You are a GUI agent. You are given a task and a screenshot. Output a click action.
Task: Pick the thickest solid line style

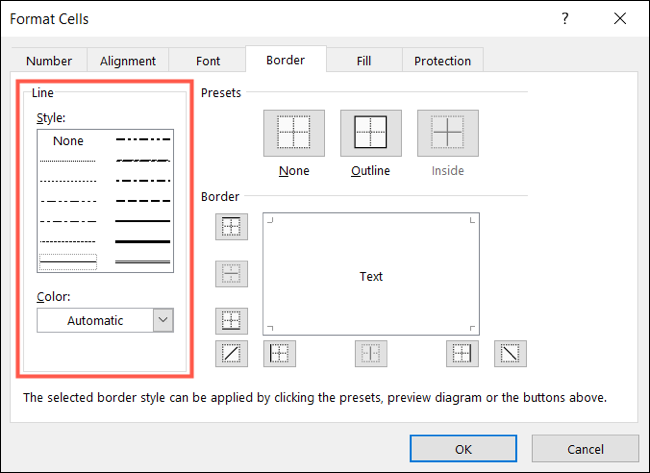pos(143,241)
